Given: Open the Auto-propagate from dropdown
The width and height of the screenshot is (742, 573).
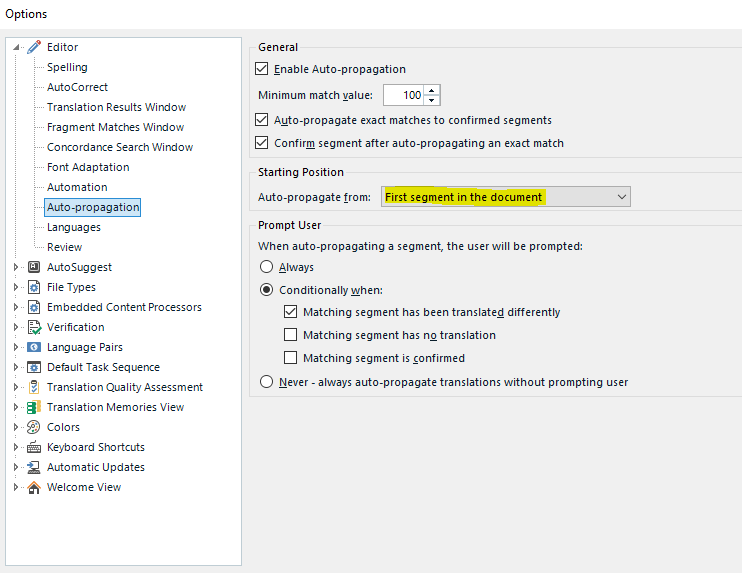Looking at the screenshot, I should point(621,197).
